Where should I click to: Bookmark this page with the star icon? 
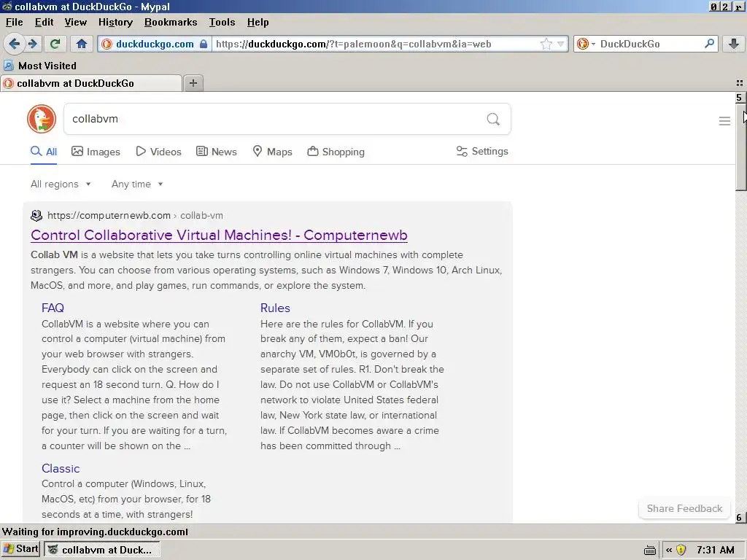point(546,44)
